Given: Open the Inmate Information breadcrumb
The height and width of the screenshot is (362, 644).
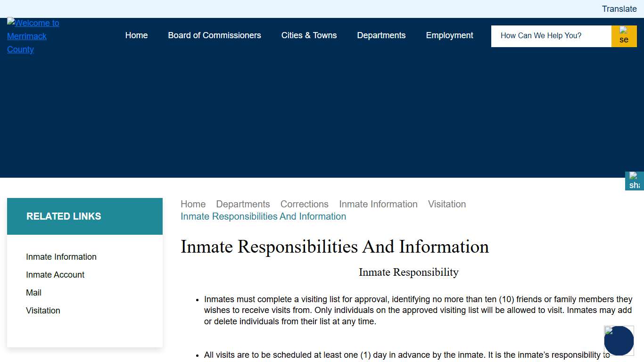Looking at the screenshot, I should click(x=378, y=204).
